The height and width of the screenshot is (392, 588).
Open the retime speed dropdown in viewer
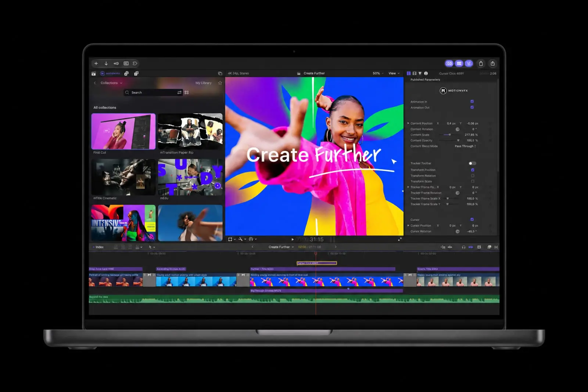tap(252, 239)
